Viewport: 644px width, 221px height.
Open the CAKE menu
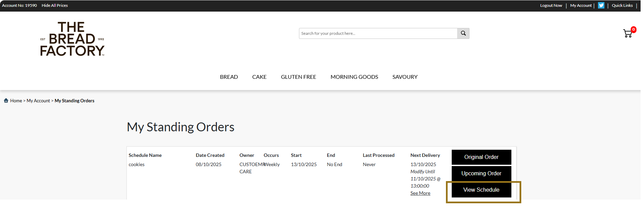tap(259, 77)
